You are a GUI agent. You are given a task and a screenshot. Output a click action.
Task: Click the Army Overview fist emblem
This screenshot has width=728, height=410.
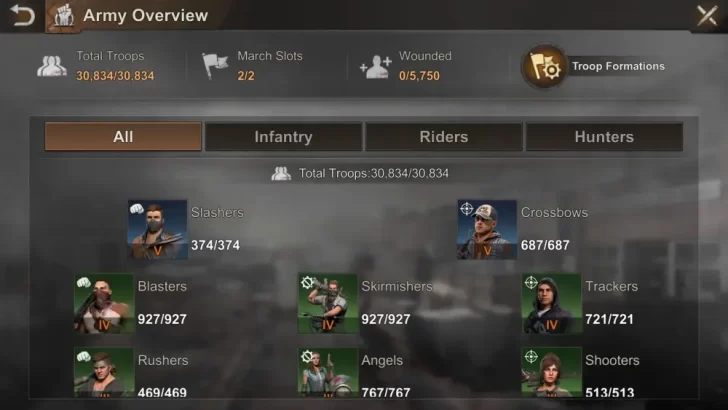click(64, 16)
